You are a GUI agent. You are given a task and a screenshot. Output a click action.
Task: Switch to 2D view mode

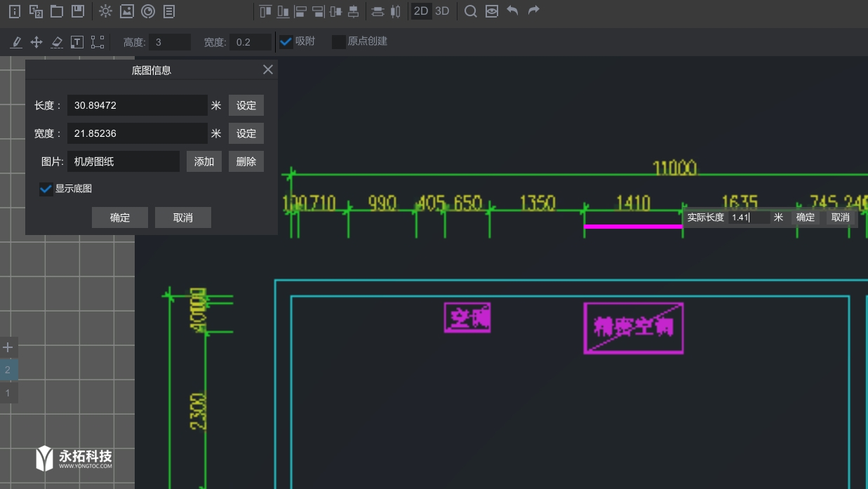click(x=421, y=11)
